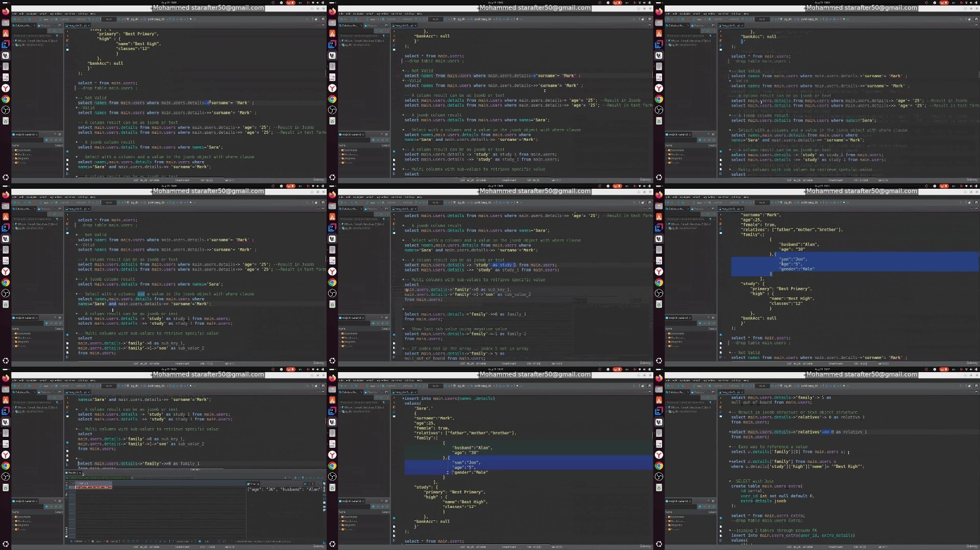Image resolution: width=980 pixels, height=550 pixels.
Task: Click the filter funnel icon in top-left frame navigator
Action: pyautogui.click(x=56, y=35)
